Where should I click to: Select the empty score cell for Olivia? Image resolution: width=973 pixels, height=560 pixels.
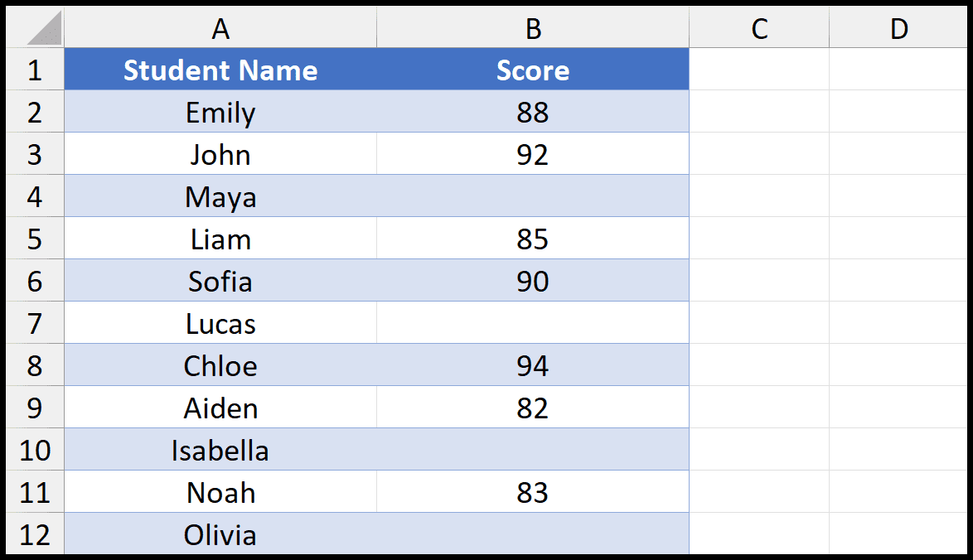pyautogui.click(x=533, y=534)
